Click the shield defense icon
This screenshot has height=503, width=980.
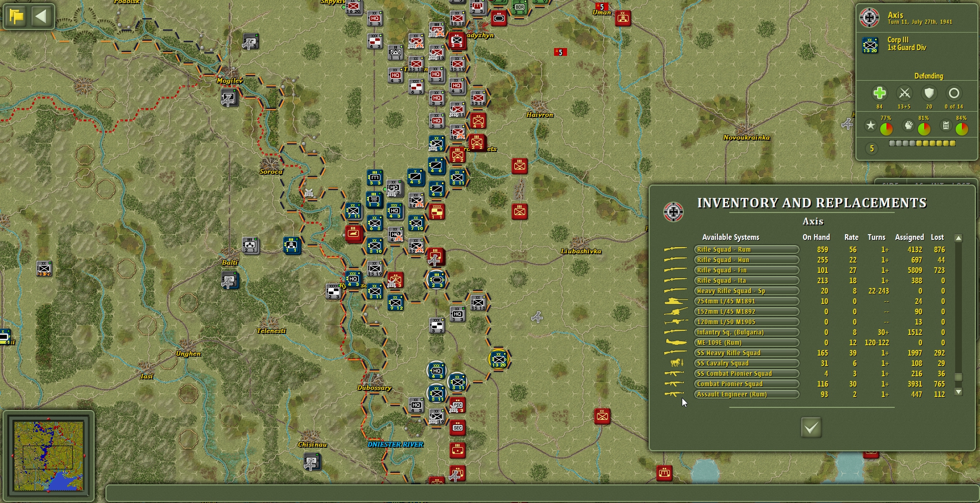(929, 93)
